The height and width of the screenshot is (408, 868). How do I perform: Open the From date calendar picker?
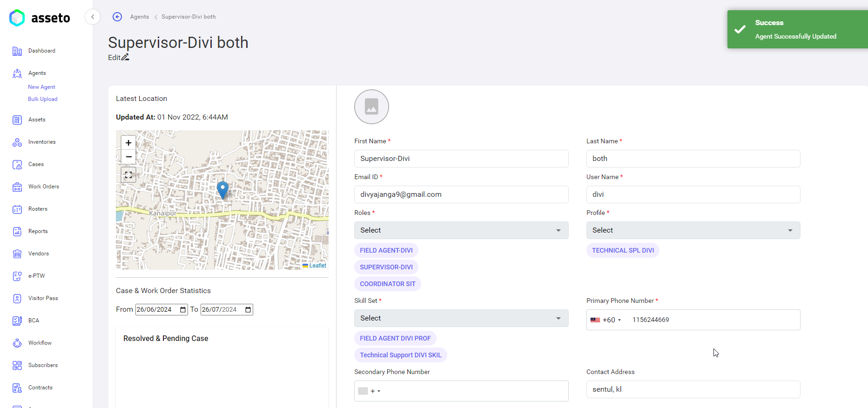(183, 310)
